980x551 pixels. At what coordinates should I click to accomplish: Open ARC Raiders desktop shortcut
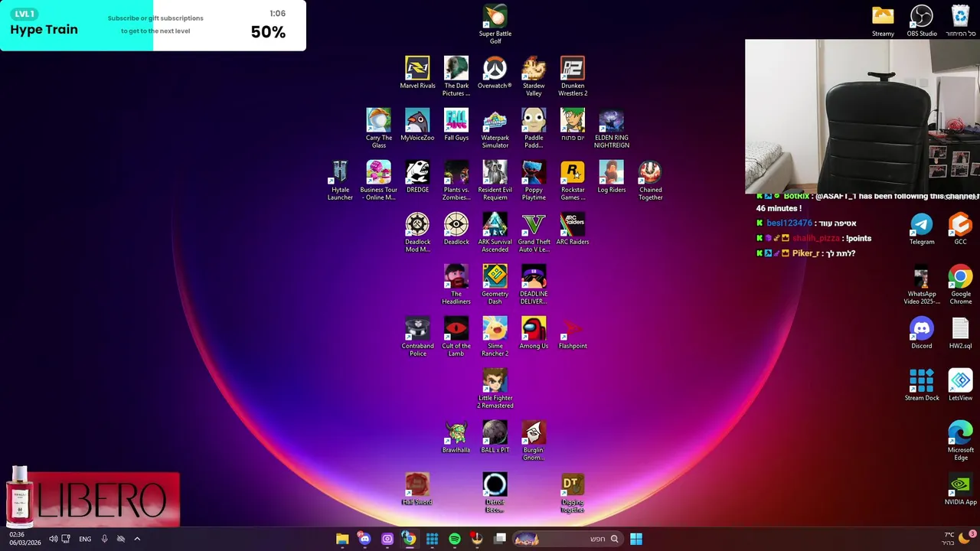pos(573,229)
